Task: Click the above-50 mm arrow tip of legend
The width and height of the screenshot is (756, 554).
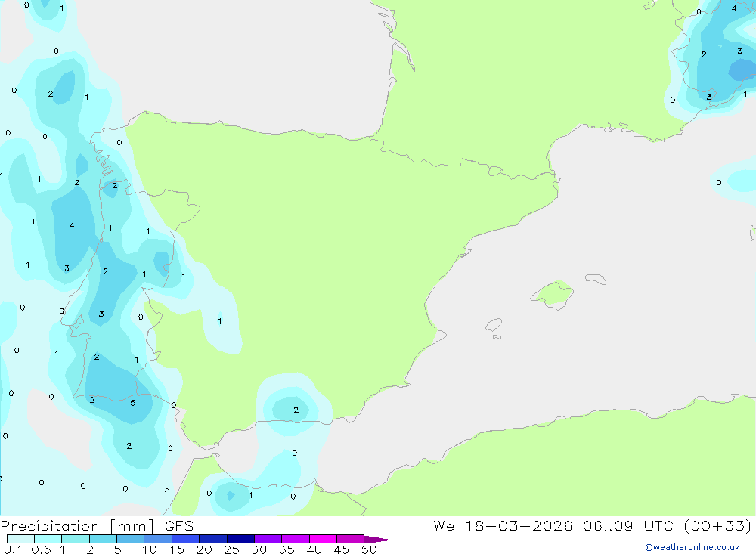Action: 377,540
